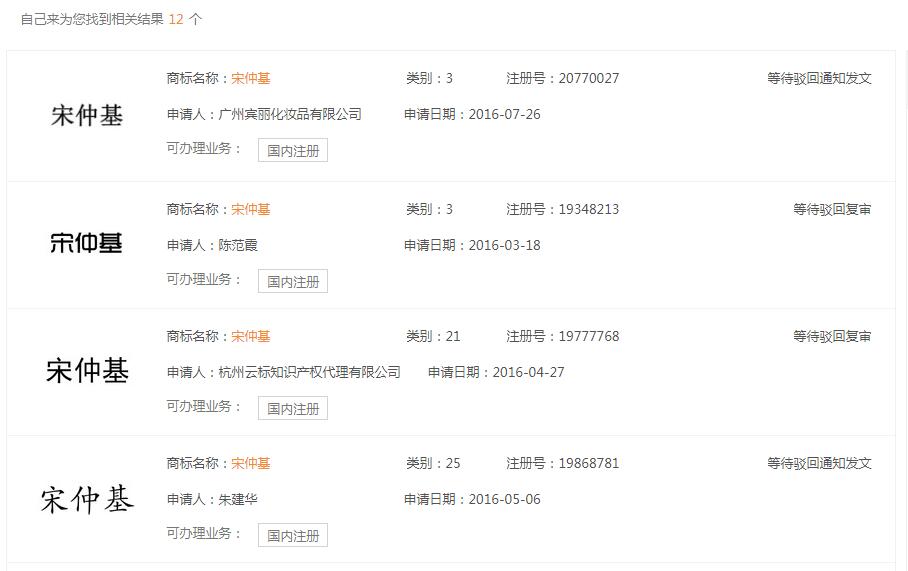
Task: Select registration number 19777768 text
Action: [589, 336]
